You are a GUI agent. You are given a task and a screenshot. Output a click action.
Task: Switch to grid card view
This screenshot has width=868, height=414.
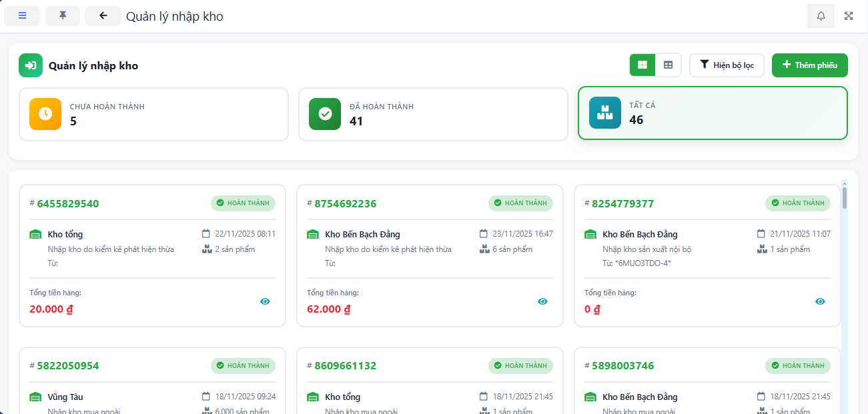pos(642,65)
